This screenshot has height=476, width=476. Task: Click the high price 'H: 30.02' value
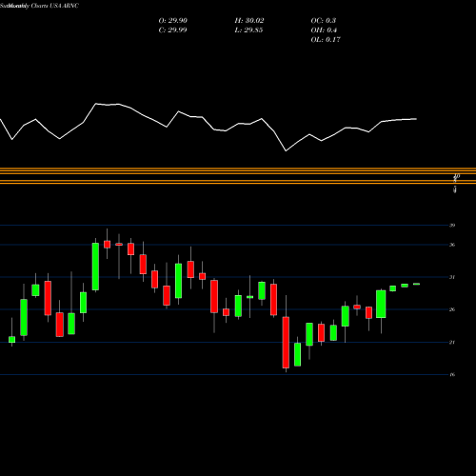click(249, 21)
